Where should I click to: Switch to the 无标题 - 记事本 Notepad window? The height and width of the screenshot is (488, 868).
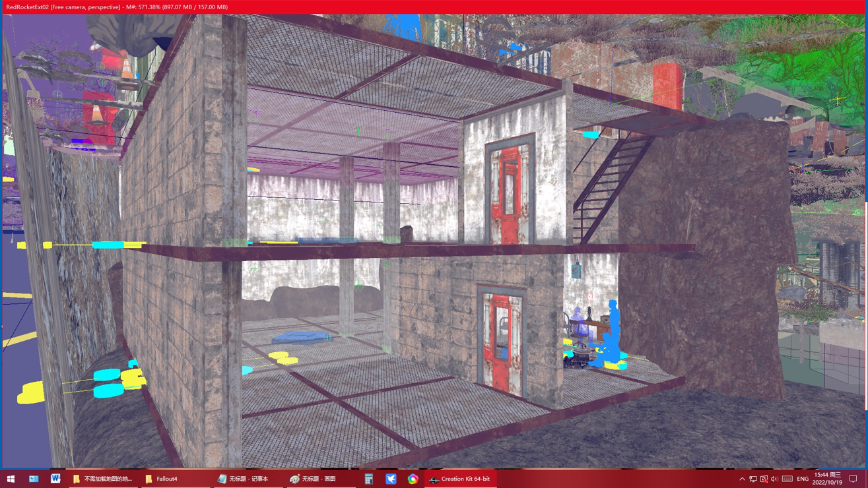[248, 479]
